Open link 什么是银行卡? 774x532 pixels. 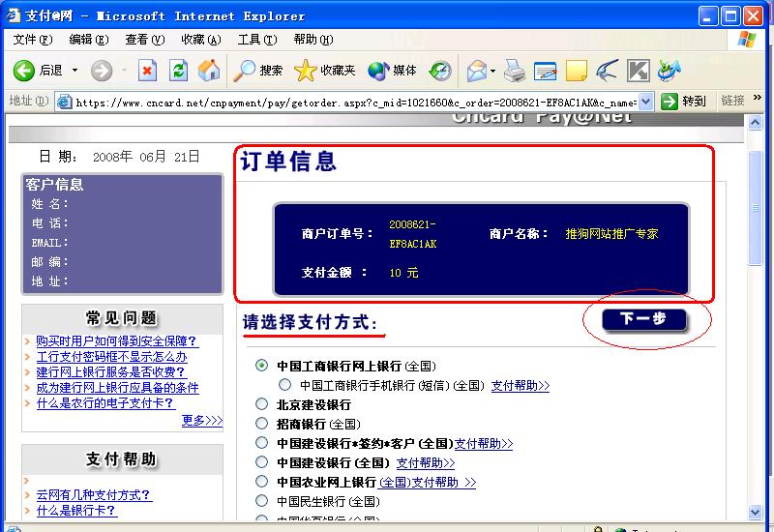point(76,510)
